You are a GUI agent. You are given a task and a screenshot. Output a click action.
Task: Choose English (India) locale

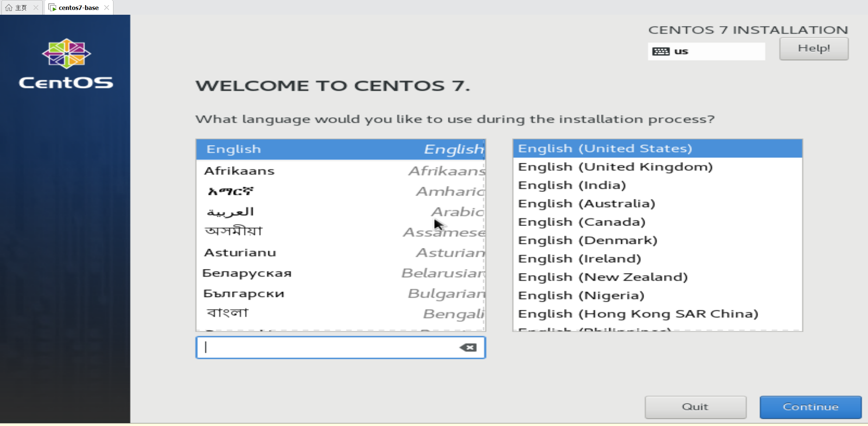657,185
